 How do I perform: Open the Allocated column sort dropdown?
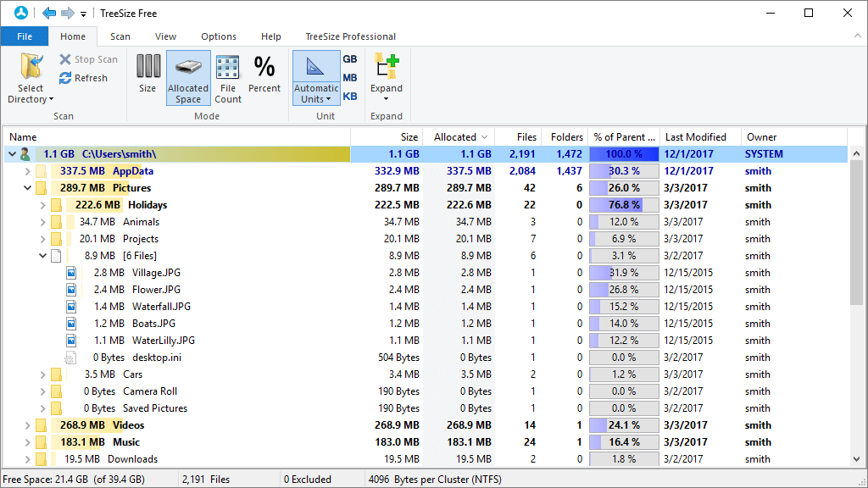[486, 136]
